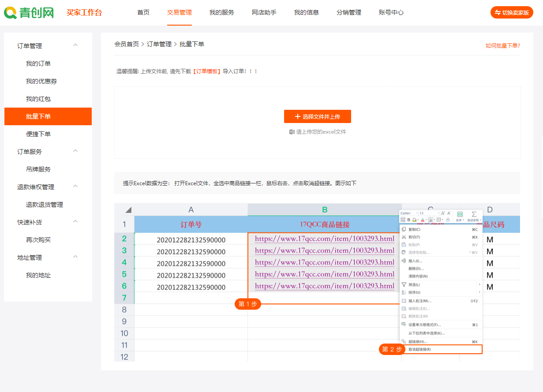The width and height of the screenshot is (543, 392).
Task: Go to 首页 in top navigation
Action: tap(143, 12)
